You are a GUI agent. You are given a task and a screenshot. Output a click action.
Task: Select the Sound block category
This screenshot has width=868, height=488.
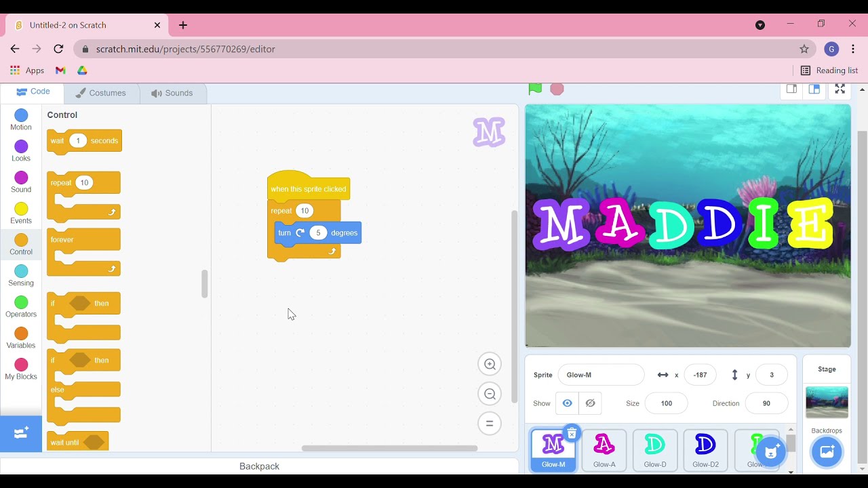[21, 182]
